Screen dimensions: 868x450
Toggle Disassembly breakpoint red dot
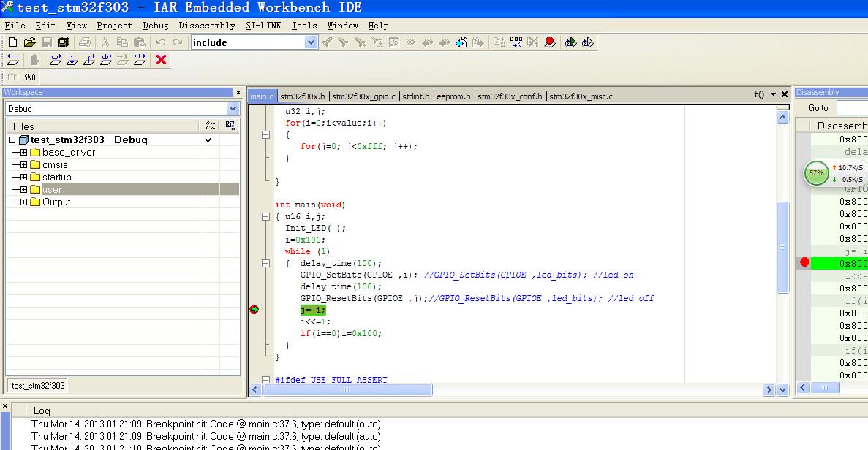pos(804,262)
